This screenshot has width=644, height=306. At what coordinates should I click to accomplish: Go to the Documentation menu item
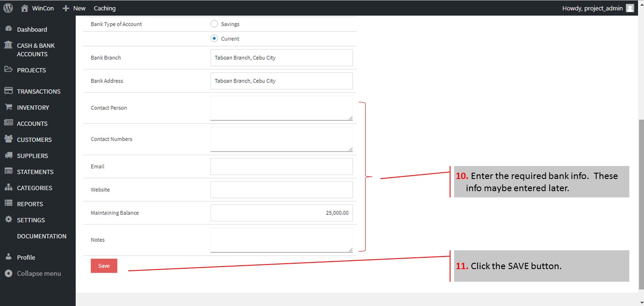42,236
